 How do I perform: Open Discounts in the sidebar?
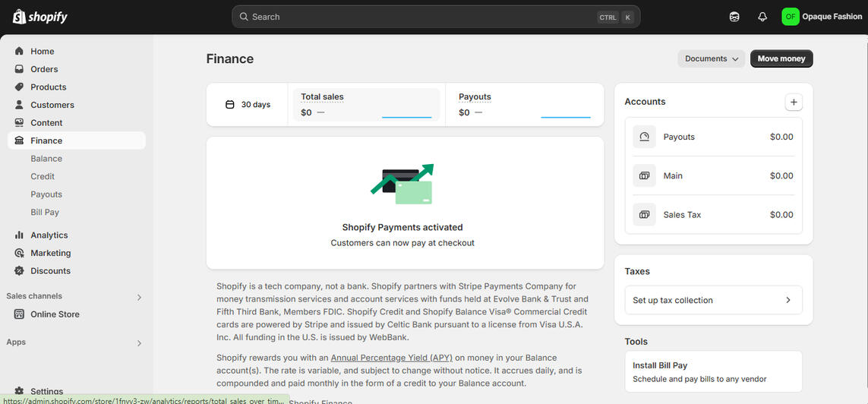[x=77, y=270]
